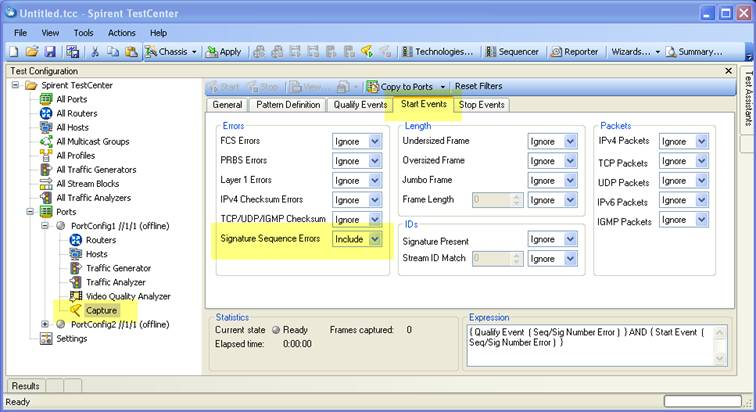Switch to the General tab

click(227, 105)
